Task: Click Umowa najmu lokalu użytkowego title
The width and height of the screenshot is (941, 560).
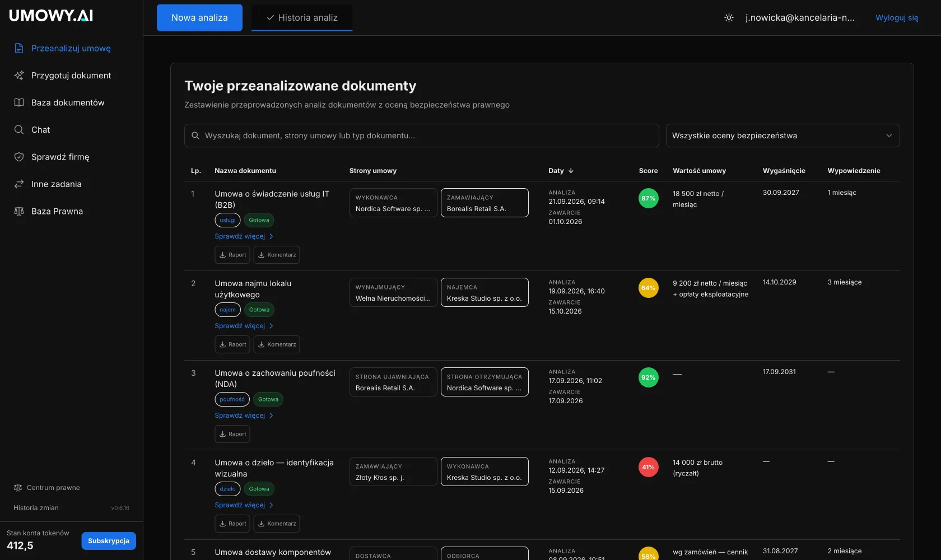Action: [x=253, y=289]
